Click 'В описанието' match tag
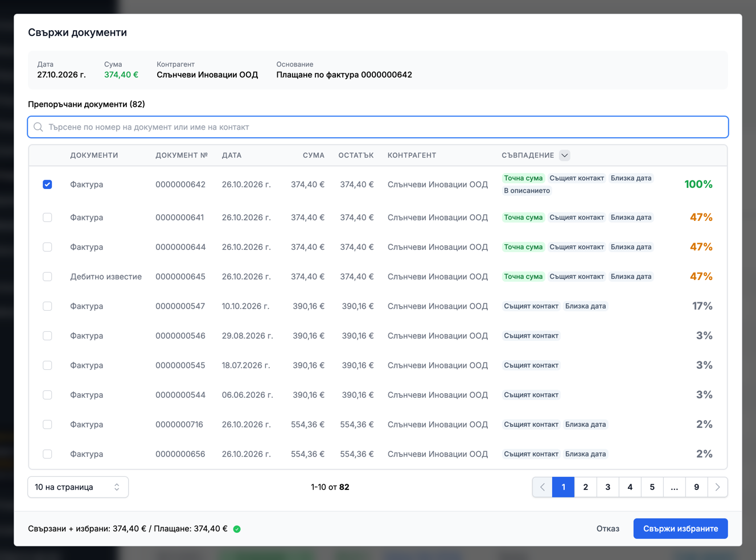The width and height of the screenshot is (756, 560). click(x=527, y=191)
